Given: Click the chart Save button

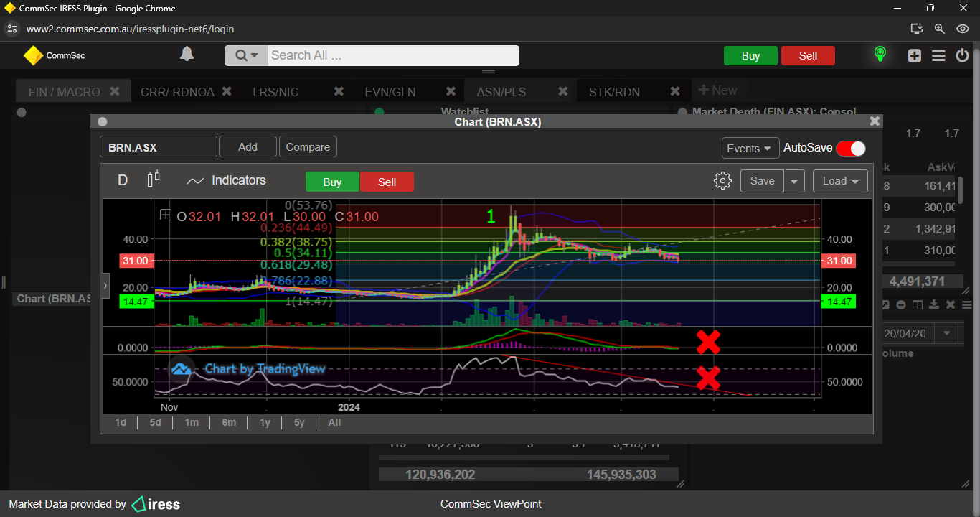Looking at the screenshot, I should coord(762,181).
